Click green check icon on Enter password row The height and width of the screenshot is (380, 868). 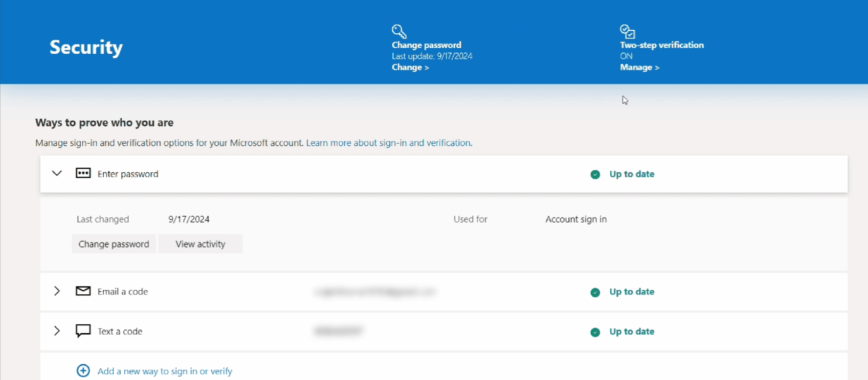pos(595,175)
